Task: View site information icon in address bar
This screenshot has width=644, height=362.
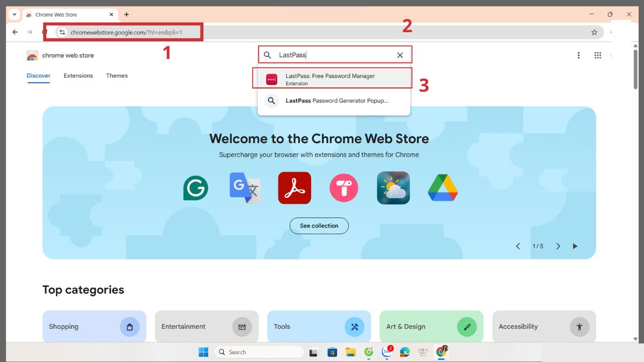Action: click(x=62, y=32)
